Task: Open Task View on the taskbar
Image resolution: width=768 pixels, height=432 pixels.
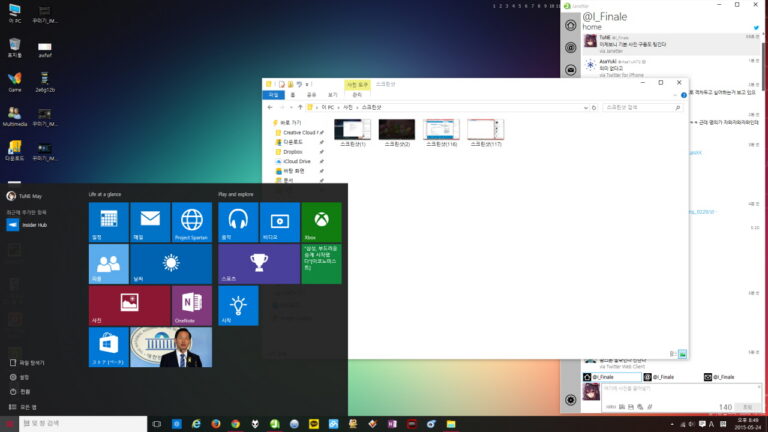Action: [157, 424]
